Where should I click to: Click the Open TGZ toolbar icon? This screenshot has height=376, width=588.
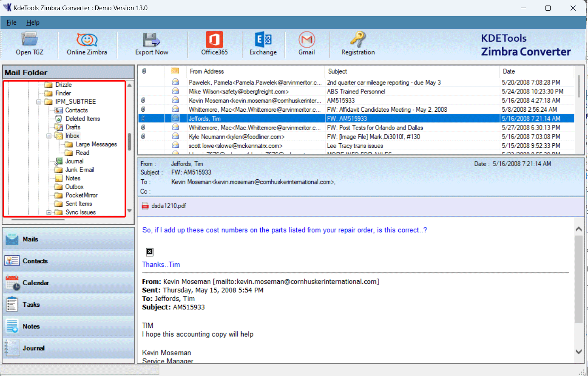pyautogui.click(x=29, y=44)
